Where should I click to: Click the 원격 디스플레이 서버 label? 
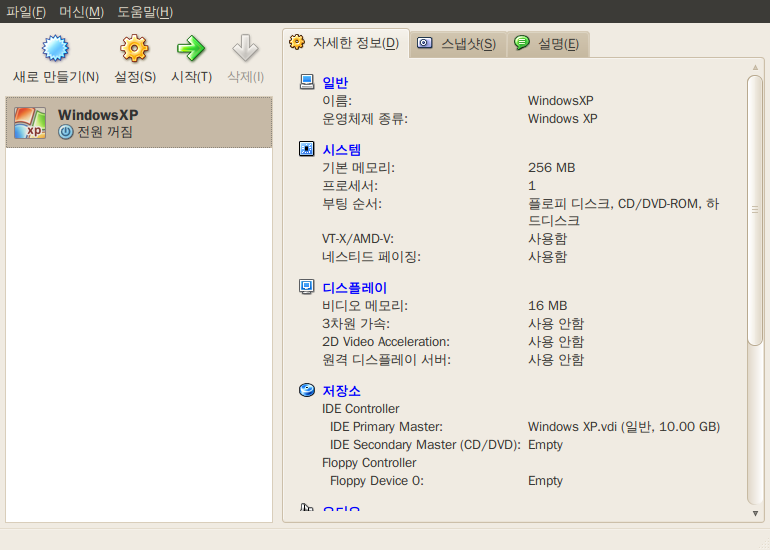click(386, 360)
